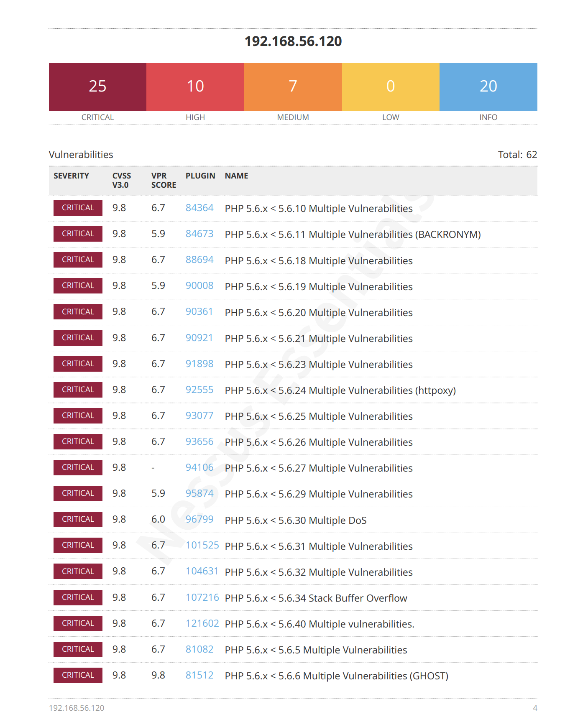Click the CRITICAL label under the 25 block

[97, 117]
